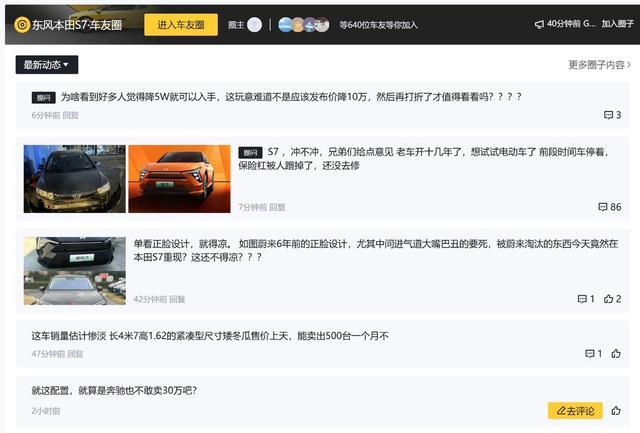Open the post 就这配置，就算是奔驰也不敢卖30万吧
Viewport: 640px width, 433px height.
tap(114, 391)
